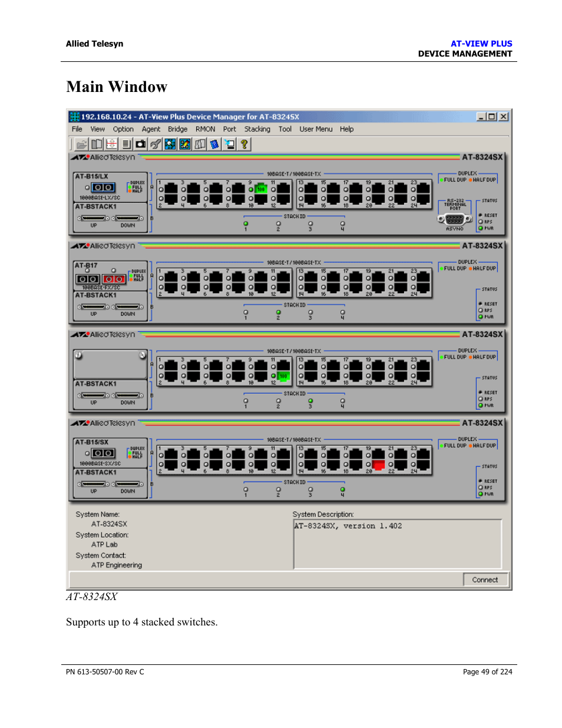Click the RESET button on stack 2 switch
Image resolution: width=562 pixels, height=728 pixels.
click(481, 304)
